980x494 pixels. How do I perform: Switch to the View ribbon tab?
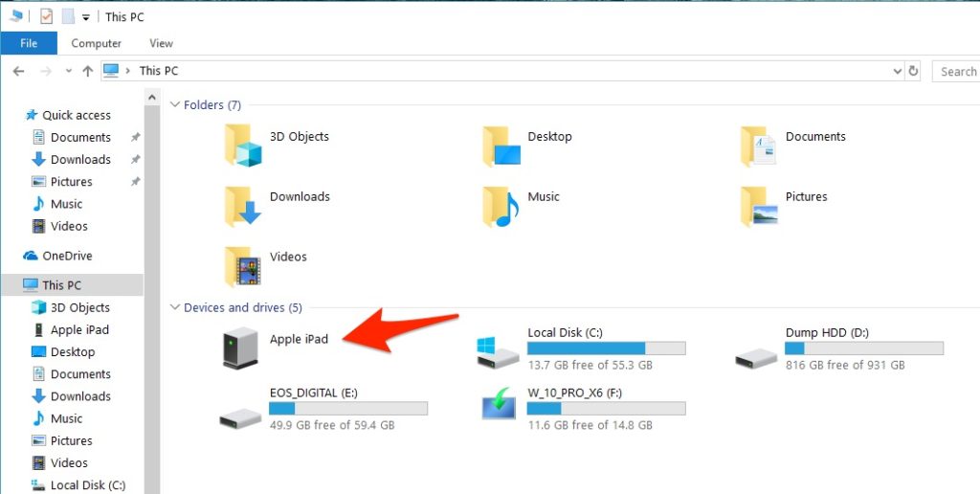tap(161, 43)
